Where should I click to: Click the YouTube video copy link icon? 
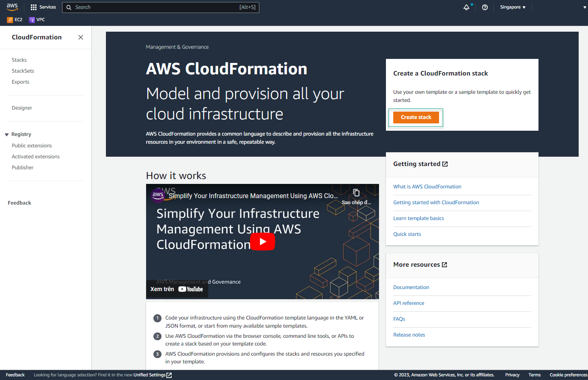(x=356, y=193)
